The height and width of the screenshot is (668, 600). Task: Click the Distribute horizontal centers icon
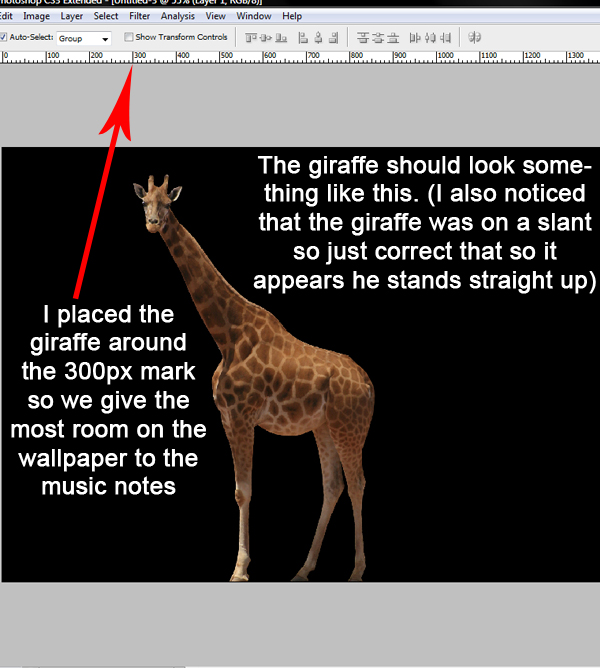[430, 38]
